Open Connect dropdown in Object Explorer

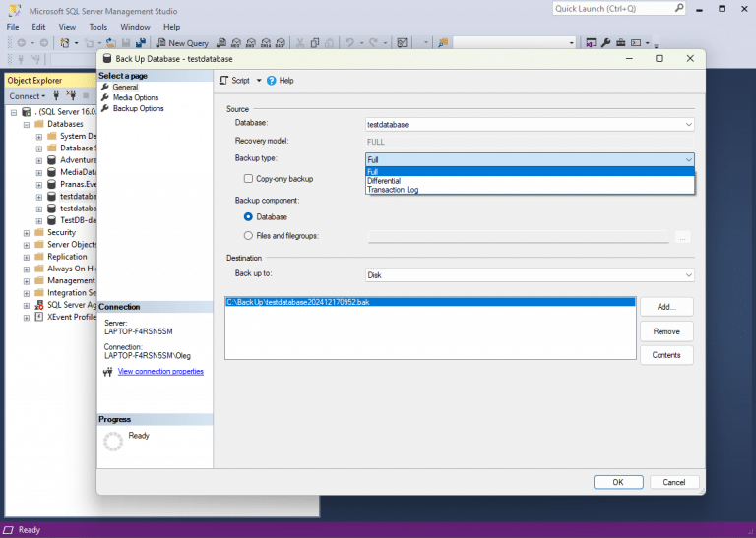pos(28,96)
